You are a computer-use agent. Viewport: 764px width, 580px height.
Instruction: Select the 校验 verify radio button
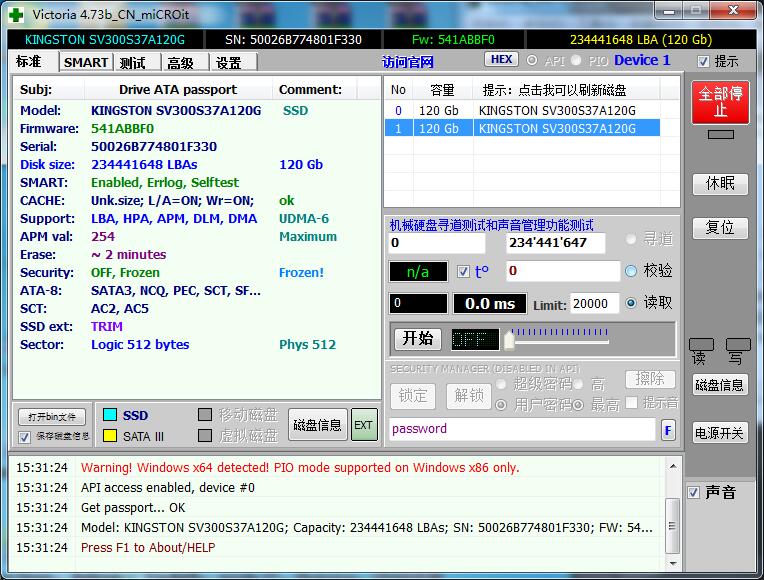631,271
